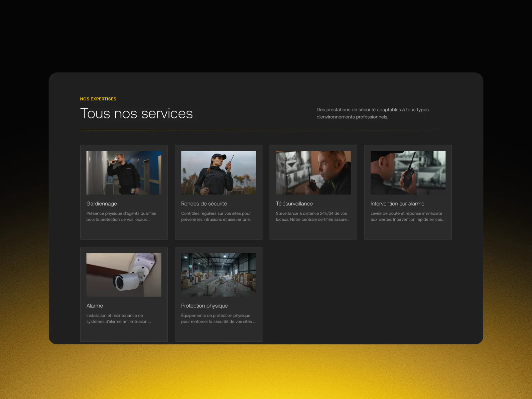Click 'Équipements de protection physique' description
This screenshot has height=399, width=532.
[218, 319]
